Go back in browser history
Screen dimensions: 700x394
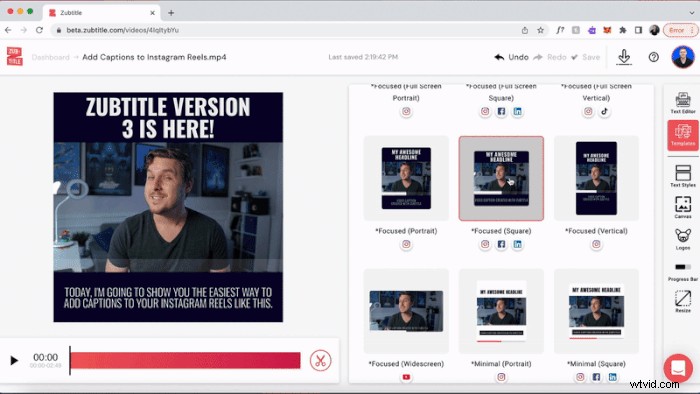click(x=8, y=30)
